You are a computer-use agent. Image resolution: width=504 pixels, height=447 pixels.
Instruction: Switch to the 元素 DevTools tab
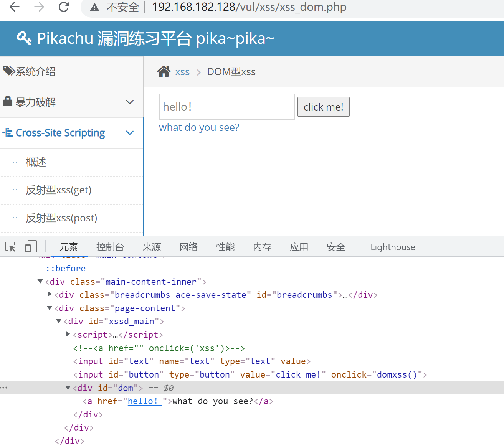point(69,247)
